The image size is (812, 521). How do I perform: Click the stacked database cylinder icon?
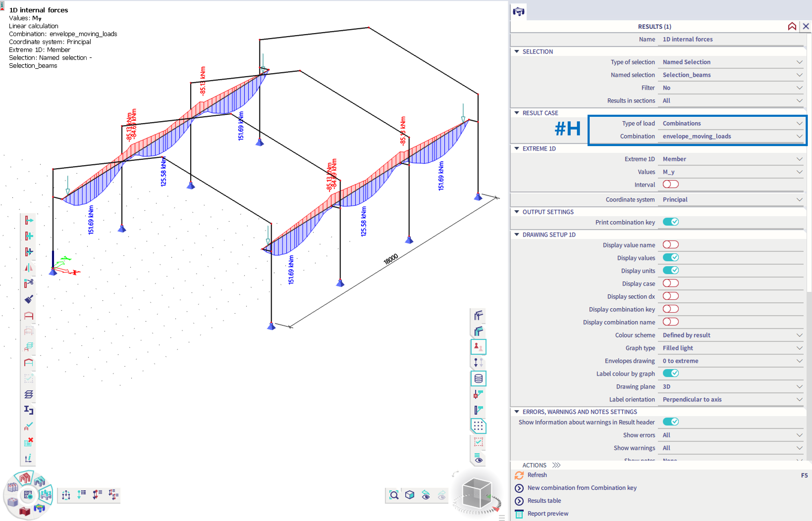pos(478,378)
